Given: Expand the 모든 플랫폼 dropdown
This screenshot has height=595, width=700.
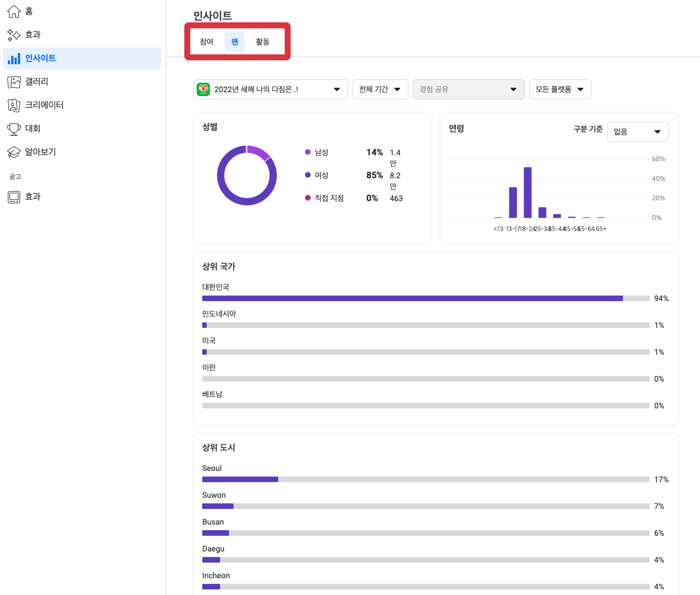Looking at the screenshot, I should (560, 89).
